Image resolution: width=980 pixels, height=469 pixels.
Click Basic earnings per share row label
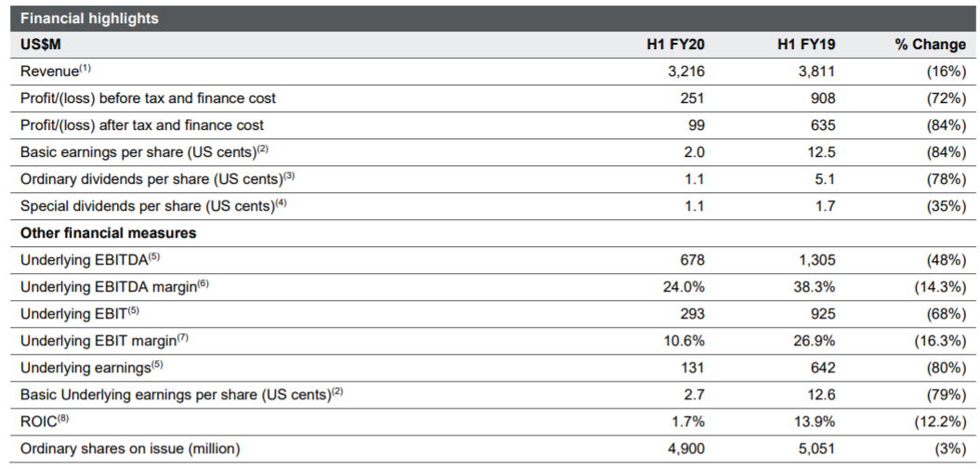click(144, 151)
